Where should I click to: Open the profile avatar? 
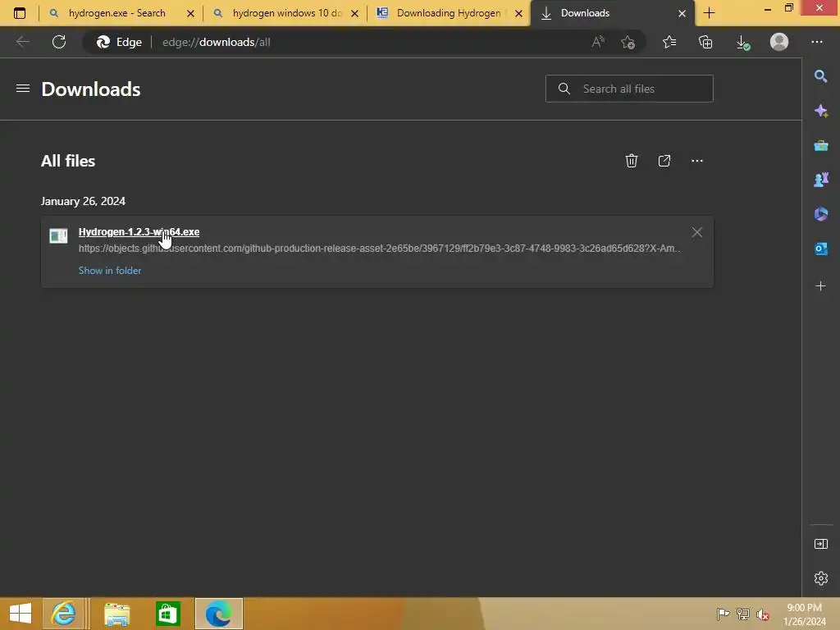779,42
